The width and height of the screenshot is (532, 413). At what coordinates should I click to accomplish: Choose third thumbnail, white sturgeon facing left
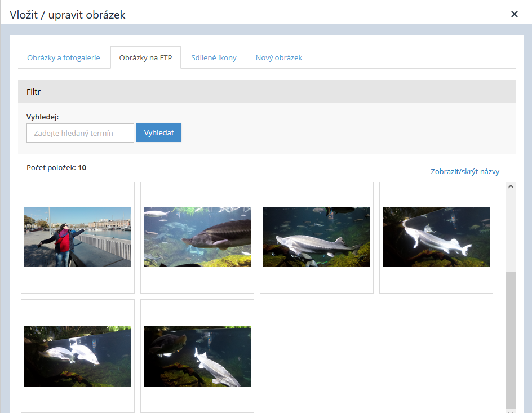[x=317, y=237]
